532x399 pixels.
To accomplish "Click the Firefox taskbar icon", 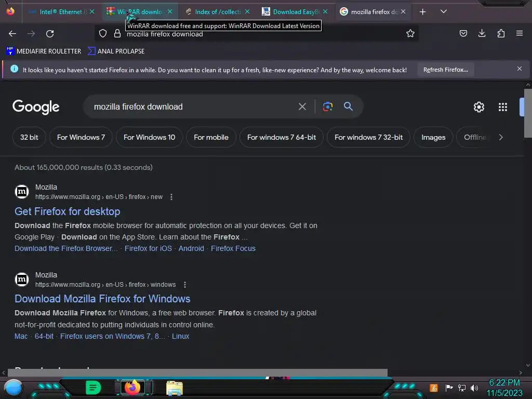I will [132, 387].
